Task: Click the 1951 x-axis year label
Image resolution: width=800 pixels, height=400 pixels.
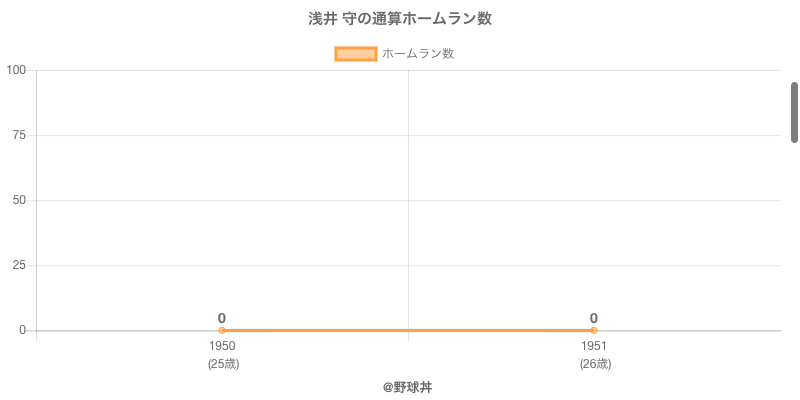Action: click(594, 346)
